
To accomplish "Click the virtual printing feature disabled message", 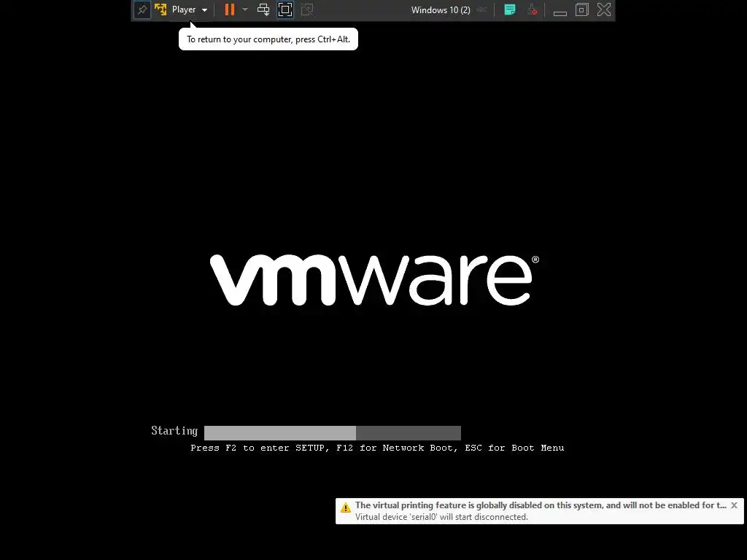I will point(541,505).
